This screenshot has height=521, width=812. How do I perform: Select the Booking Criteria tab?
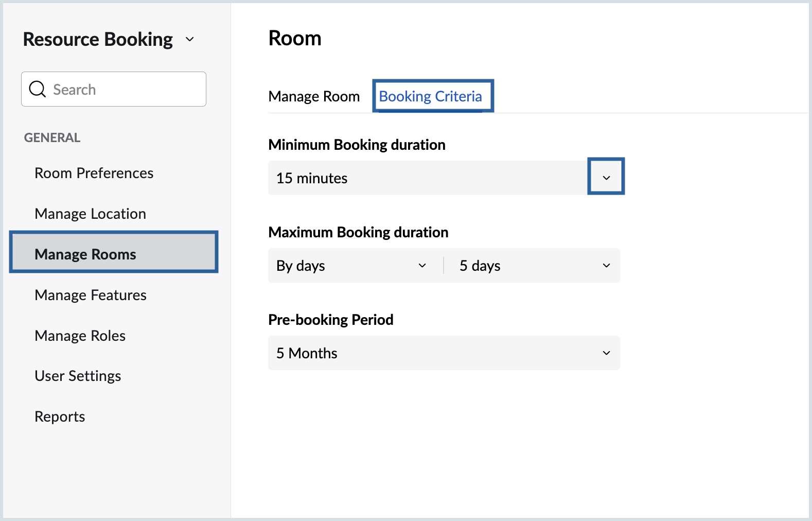pyautogui.click(x=431, y=96)
